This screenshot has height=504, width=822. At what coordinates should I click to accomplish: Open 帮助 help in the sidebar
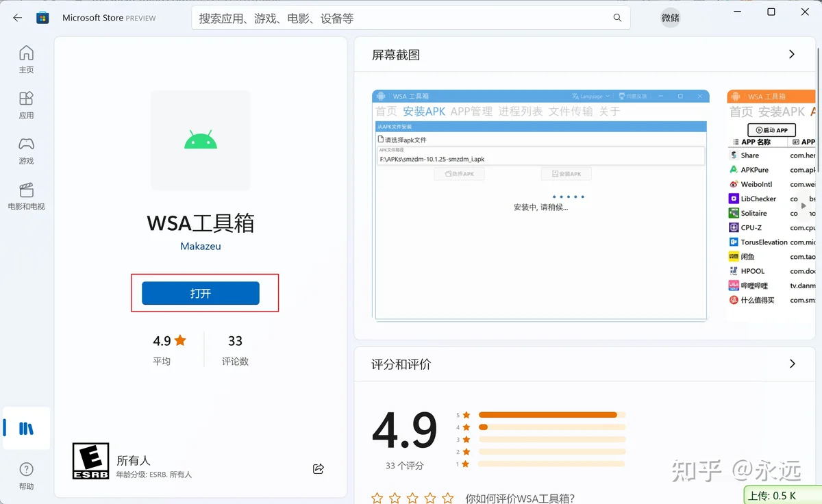(x=26, y=477)
